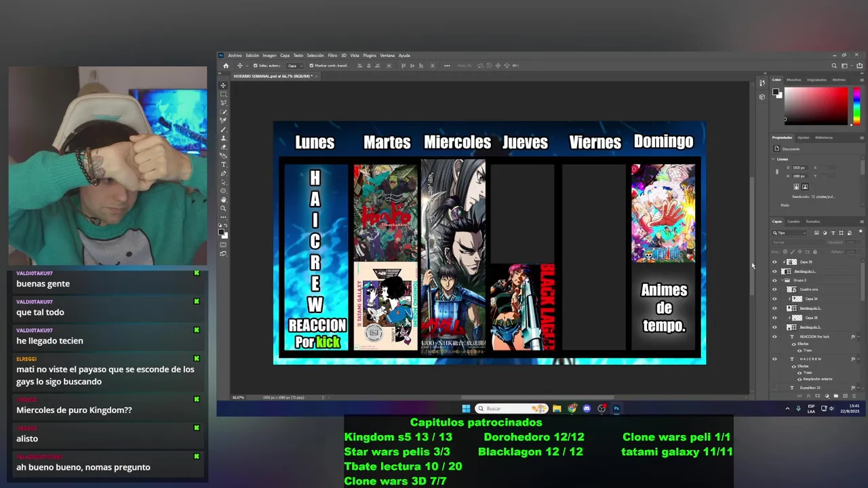
Task: Switch to the Ajustes tab
Action: click(x=804, y=138)
